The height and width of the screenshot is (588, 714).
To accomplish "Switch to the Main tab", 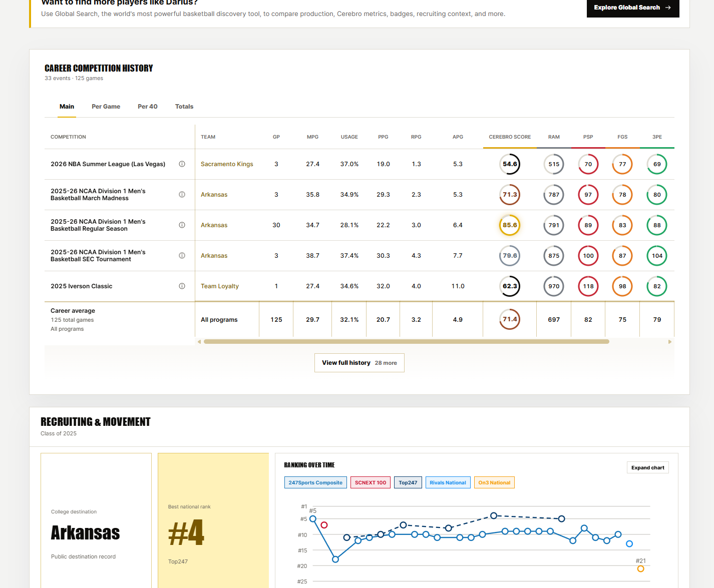I will [67, 107].
